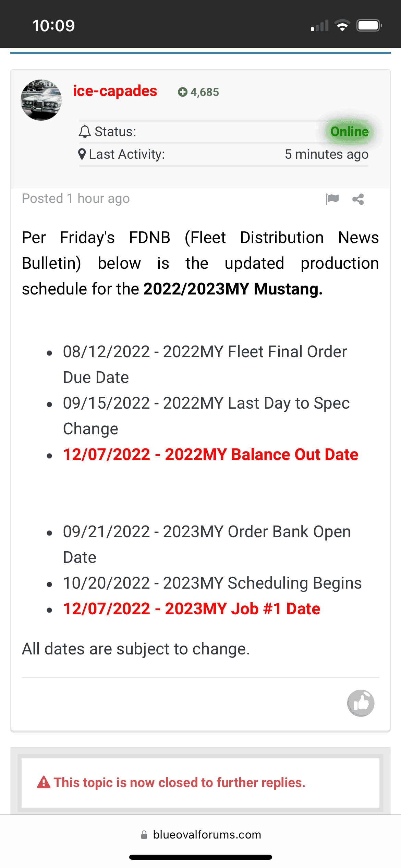Tap the Wi-Fi status bar icon
The image size is (401, 868).
point(342,25)
